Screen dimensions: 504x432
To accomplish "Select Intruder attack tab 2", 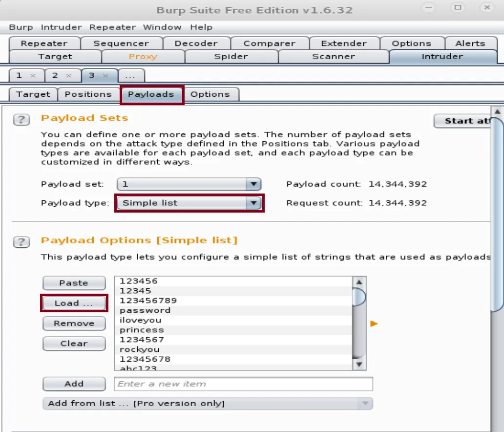I will [x=55, y=76].
